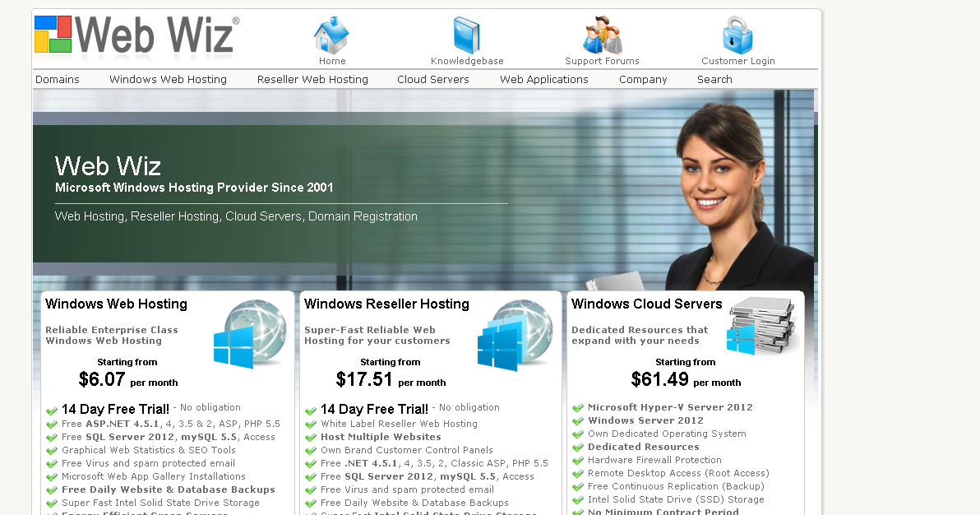
Task: Click the Knowledgebase text link
Action: tap(467, 61)
